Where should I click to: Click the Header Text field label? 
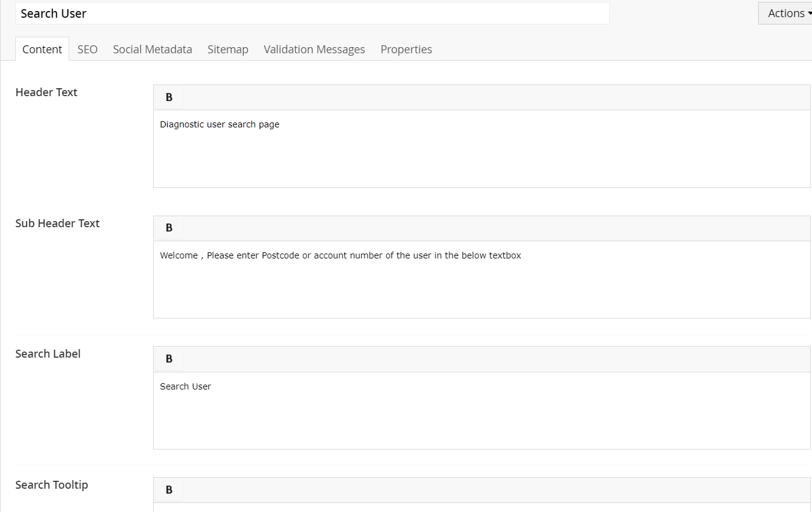click(47, 92)
